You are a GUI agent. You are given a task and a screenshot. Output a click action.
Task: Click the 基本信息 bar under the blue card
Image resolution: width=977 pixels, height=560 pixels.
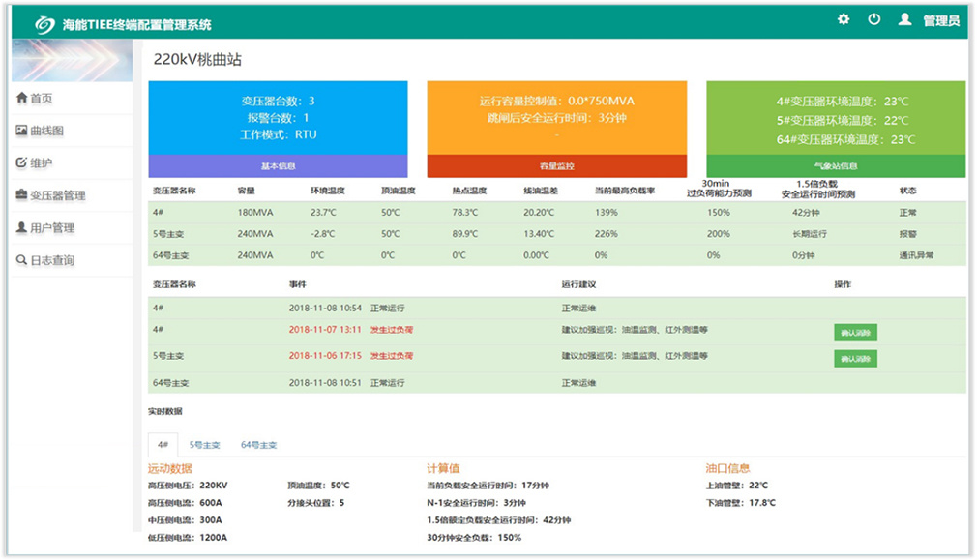tap(279, 166)
